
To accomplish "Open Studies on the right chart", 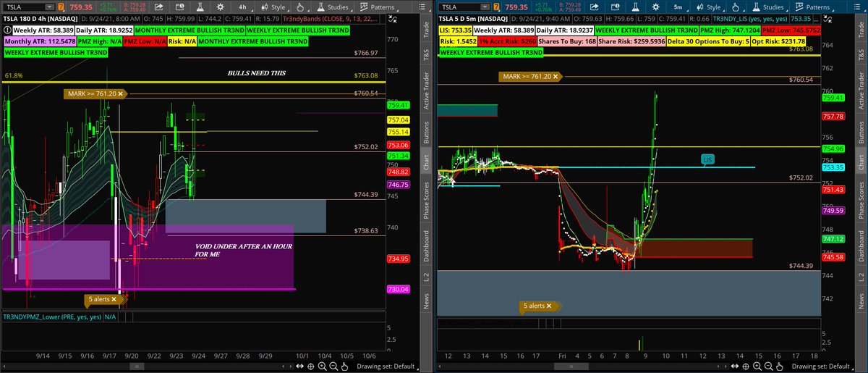I will [x=769, y=7].
